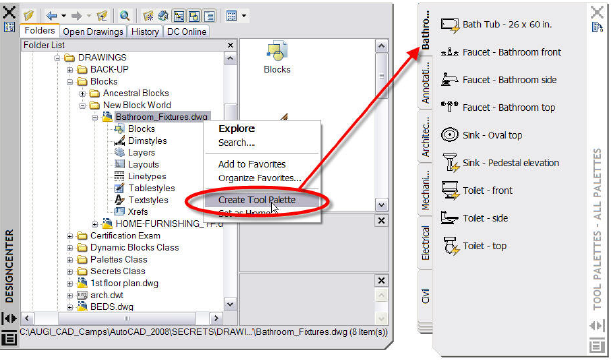The width and height of the screenshot is (612, 360).
Task: Open the Annotati... tool palette tab
Action: tap(425, 82)
